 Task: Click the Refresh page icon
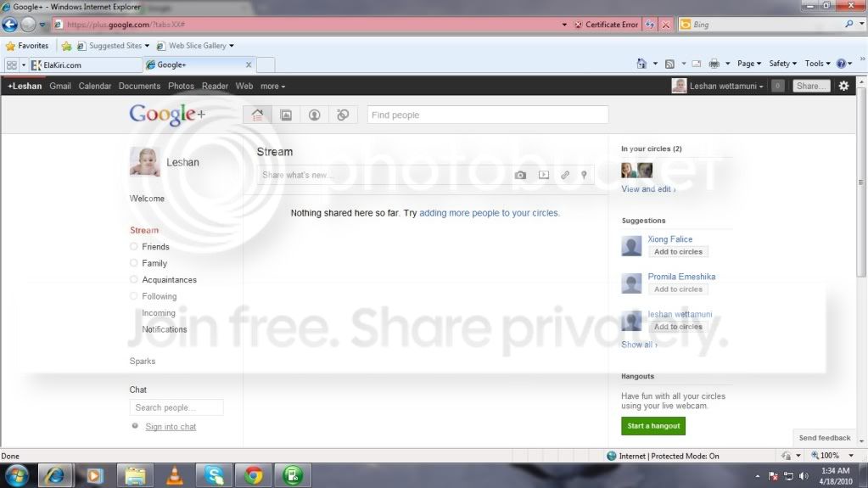pos(650,25)
